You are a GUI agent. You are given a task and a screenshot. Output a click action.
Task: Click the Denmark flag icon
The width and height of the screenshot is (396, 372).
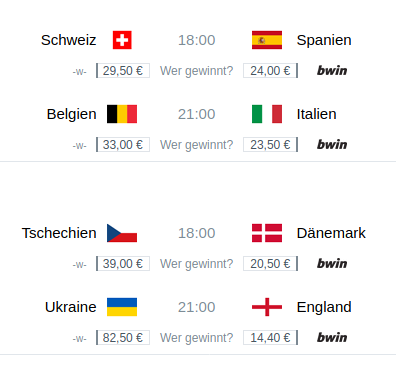[267, 233]
